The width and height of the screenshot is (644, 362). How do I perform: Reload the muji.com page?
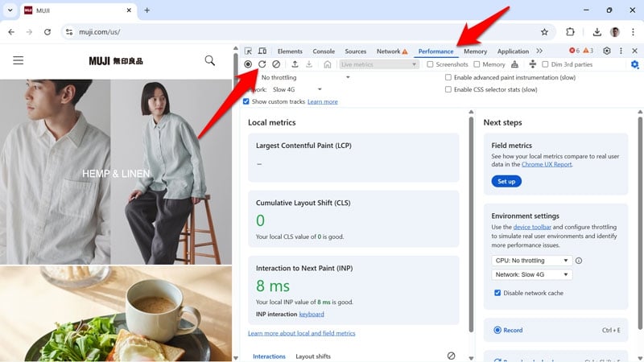click(x=47, y=32)
